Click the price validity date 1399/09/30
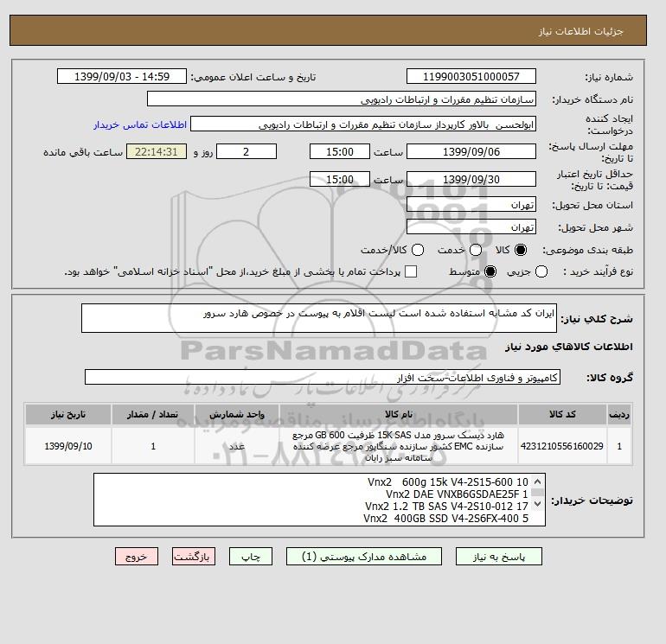 point(471,179)
